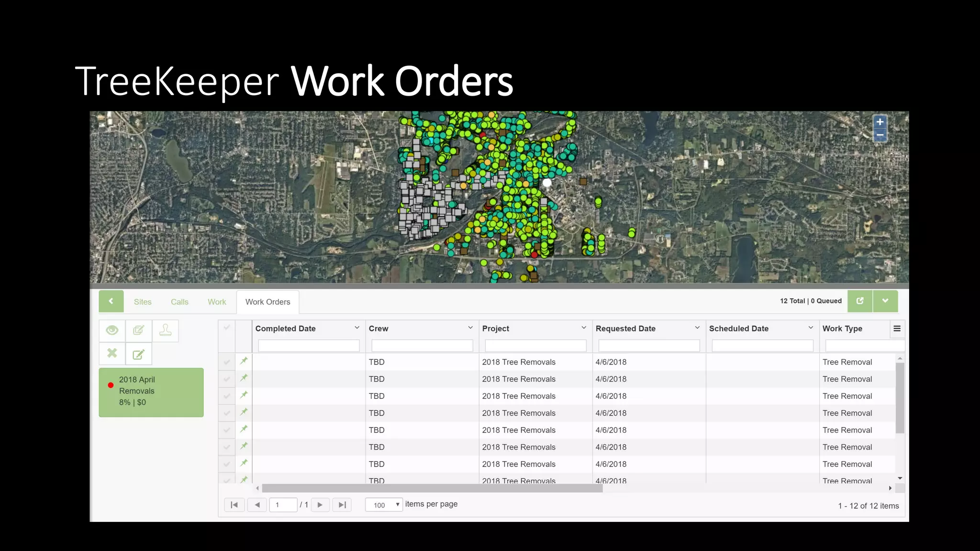This screenshot has width=980, height=551.
Task: Click the edit pencil icon beside the X
Action: pyautogui.click(x=138, y=354)
